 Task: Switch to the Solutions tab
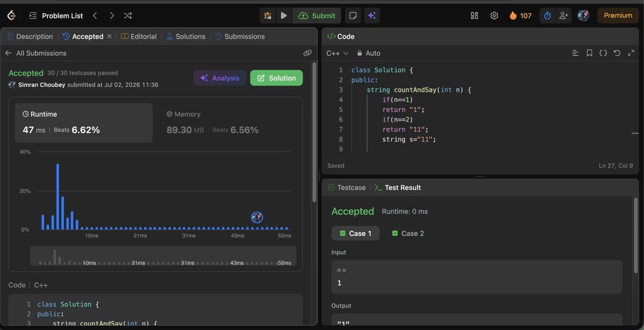[186, 36]
